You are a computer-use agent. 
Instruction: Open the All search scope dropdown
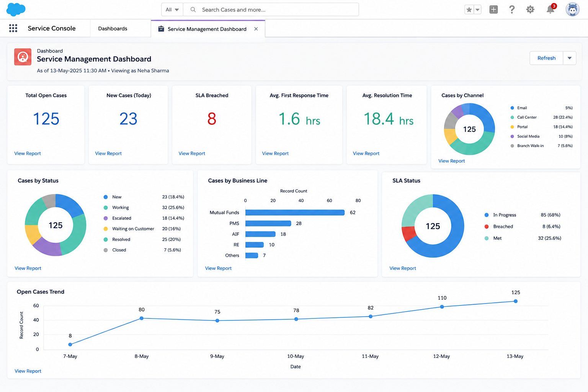[x=172, y=10]
